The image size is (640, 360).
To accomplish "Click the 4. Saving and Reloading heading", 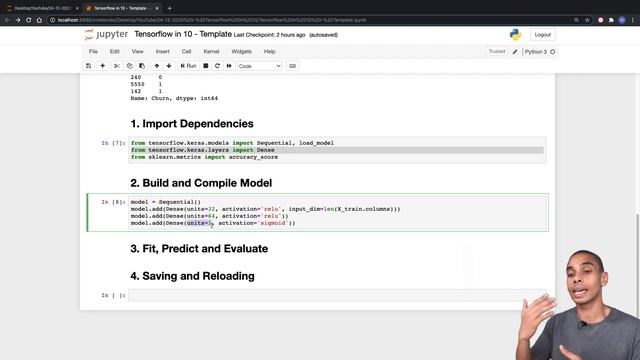I will [x=192, y=276].
